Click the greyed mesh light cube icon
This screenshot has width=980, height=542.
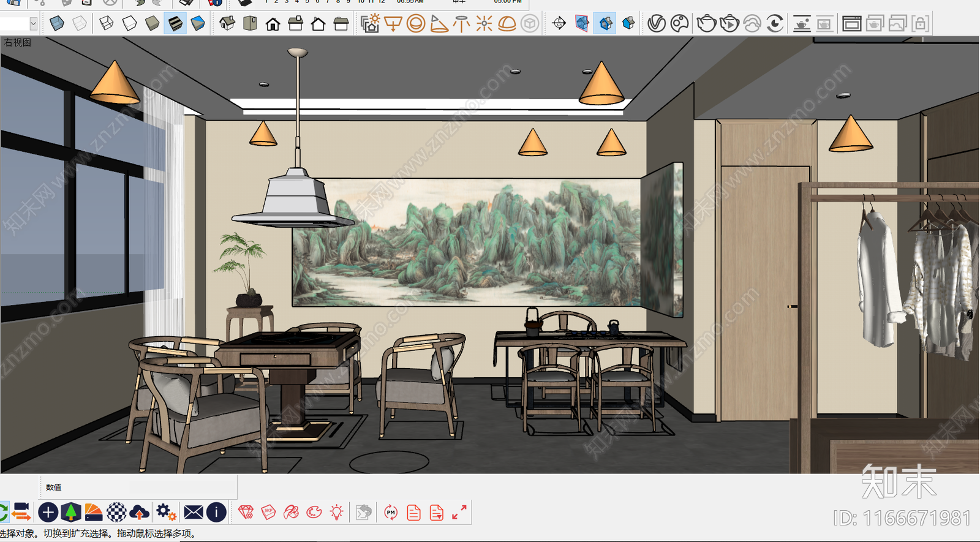pos(529,24)
